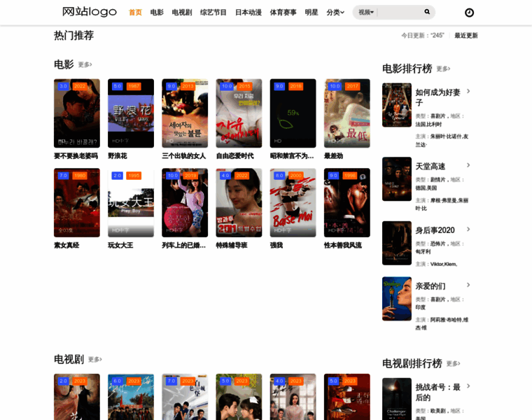Open the 素女真经 movie poster
The image size is (532, 420).
point(77,202)
